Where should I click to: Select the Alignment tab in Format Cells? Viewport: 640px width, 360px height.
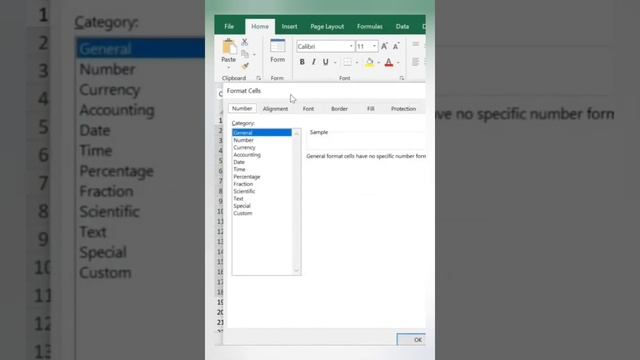tap(276, 109)
